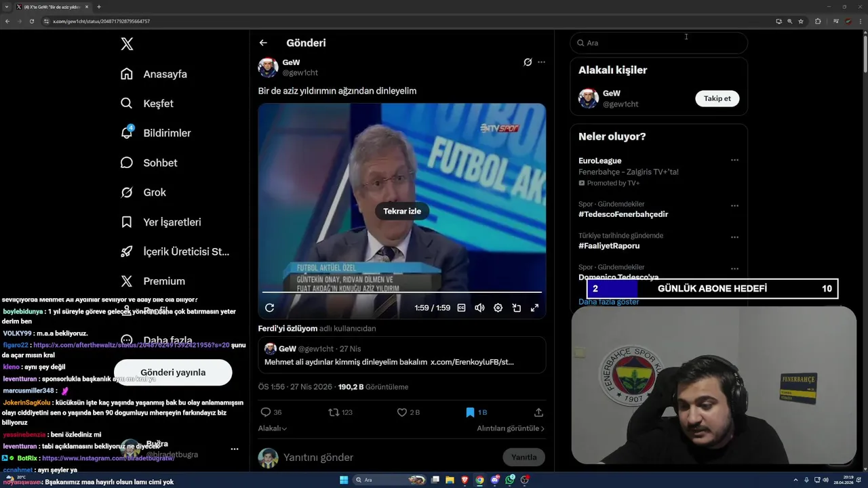Open OBS Studio from the taskbar

tap(525, 480)
